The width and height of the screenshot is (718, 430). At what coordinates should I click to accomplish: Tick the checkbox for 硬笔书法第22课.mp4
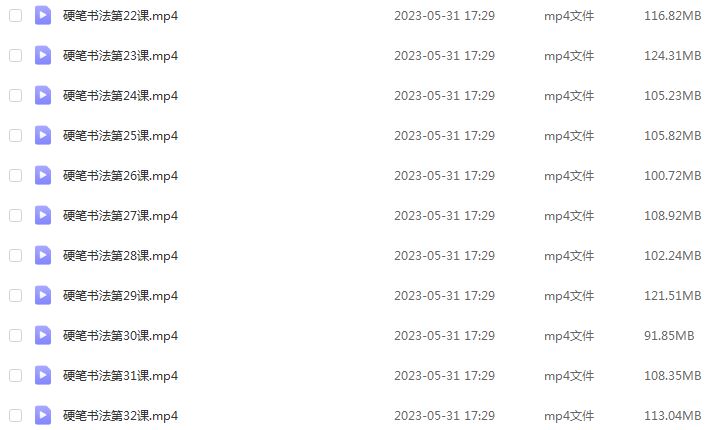point(16,16)
